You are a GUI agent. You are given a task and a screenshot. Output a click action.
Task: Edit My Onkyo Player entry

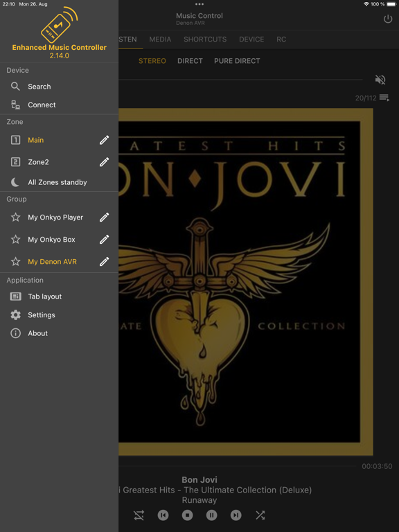point(104,217)
